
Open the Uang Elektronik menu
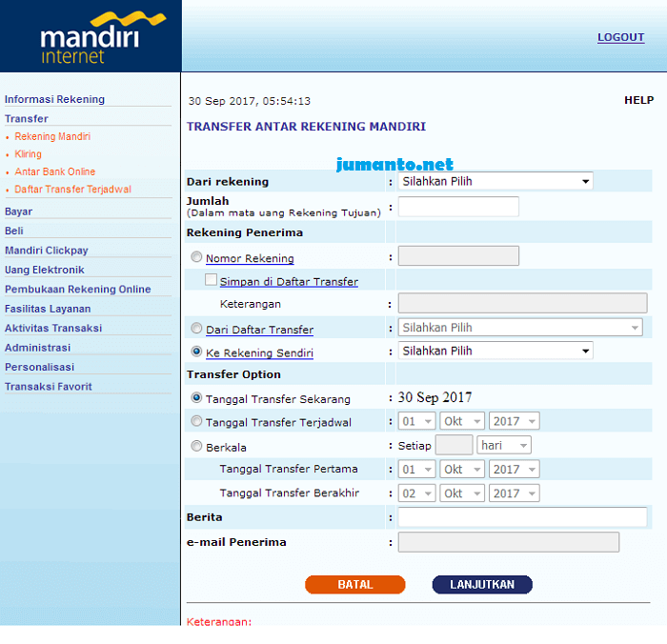tap(44, 270)
